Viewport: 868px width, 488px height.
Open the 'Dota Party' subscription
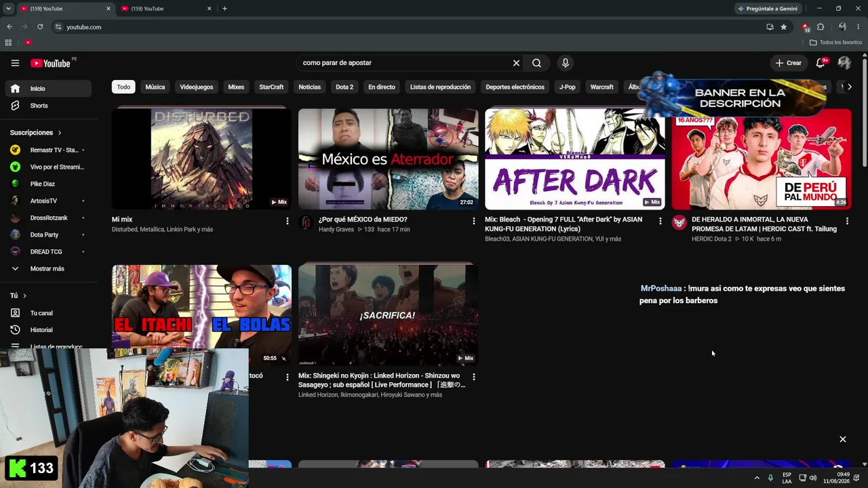coord(48,235)
